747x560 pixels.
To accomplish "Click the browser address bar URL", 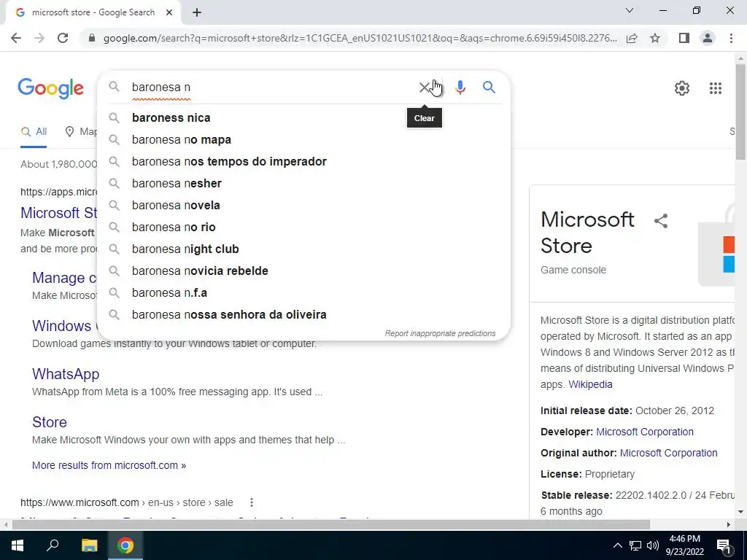I will pyautogui.click(x=360, y=38).
